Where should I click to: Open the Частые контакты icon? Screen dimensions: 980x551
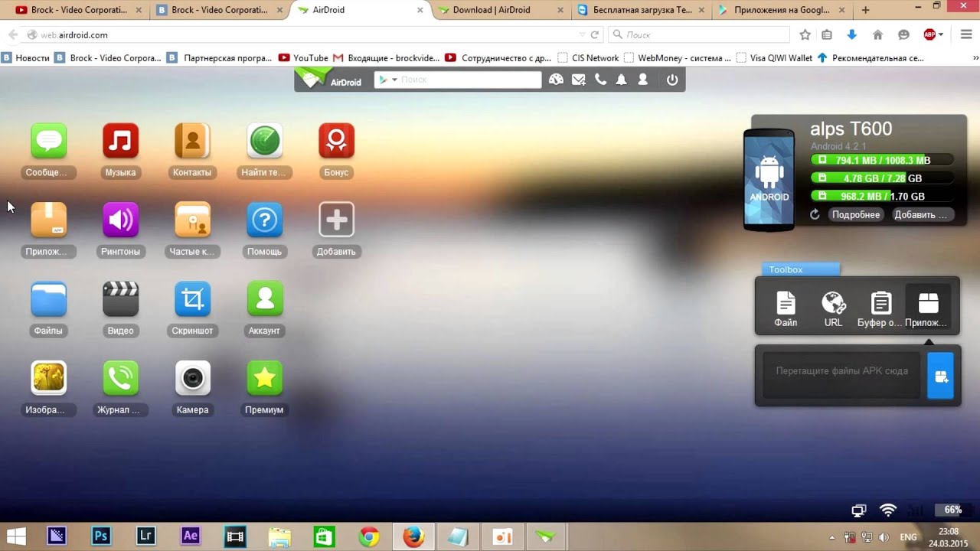coord(192,220)
